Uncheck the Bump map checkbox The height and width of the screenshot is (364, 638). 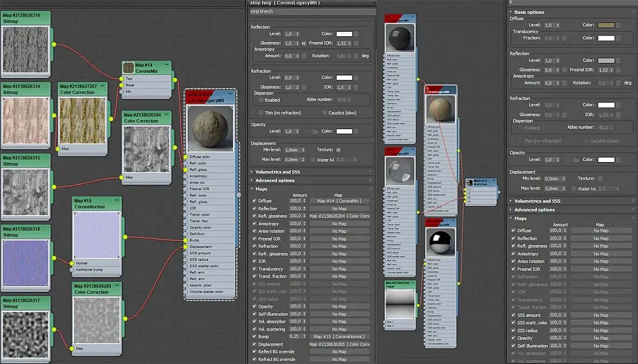[254, 336]
